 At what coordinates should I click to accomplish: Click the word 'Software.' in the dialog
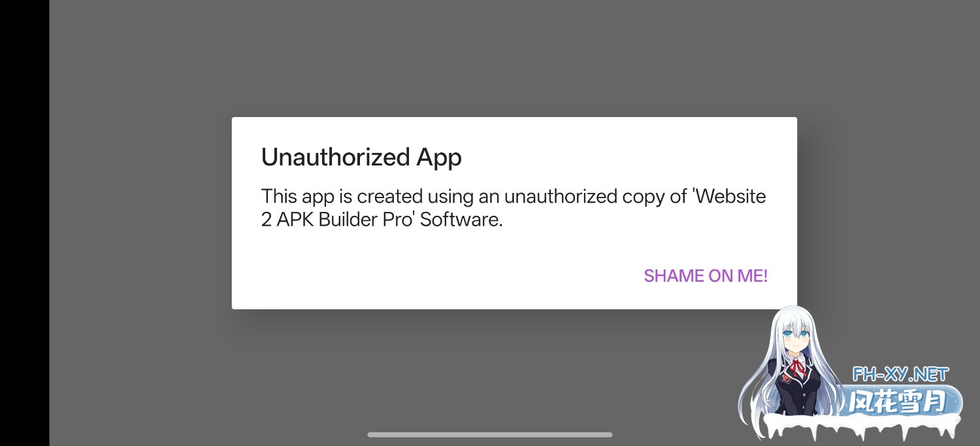click(461, 220)
